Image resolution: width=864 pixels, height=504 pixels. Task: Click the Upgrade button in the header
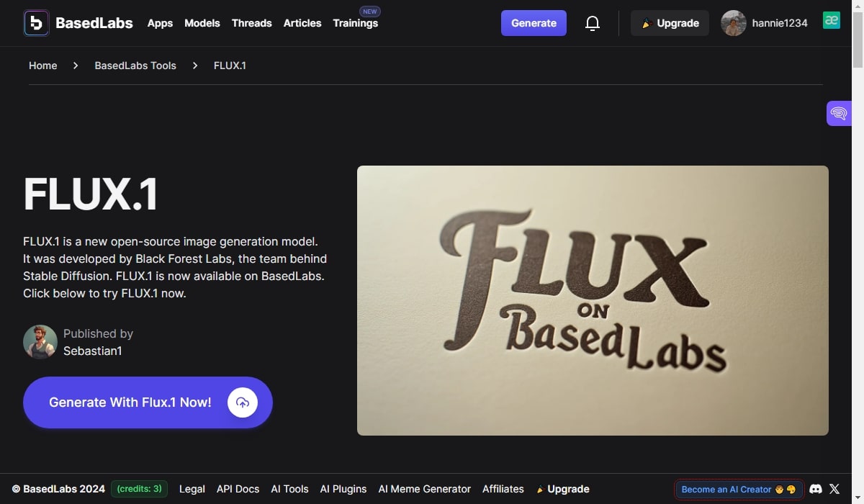point(670,23)
